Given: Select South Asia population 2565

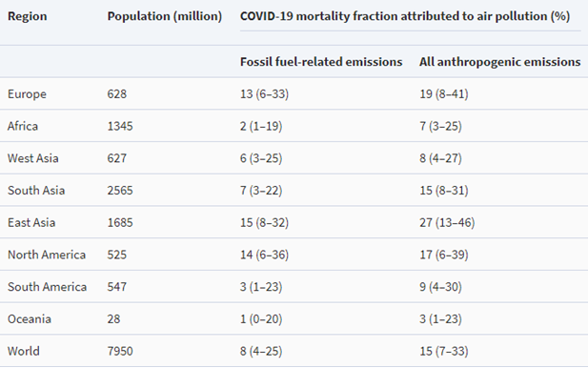Looking at the screenshot, I should (120, 191).
